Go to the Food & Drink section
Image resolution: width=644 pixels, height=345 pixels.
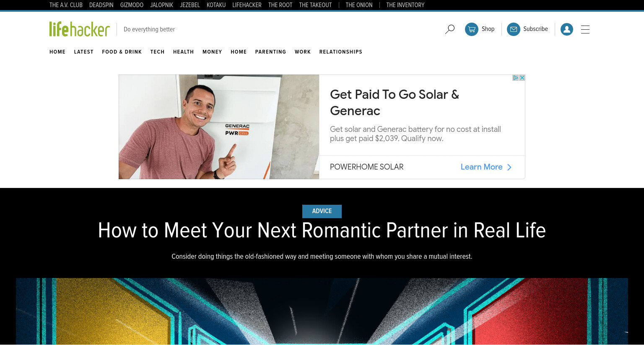[122, 52]
